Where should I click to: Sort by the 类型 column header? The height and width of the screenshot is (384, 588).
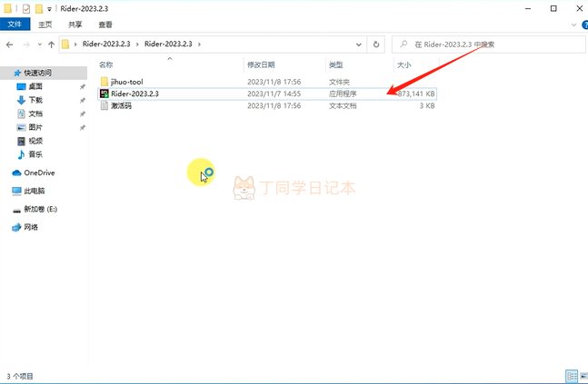click(x=335, y=64)
